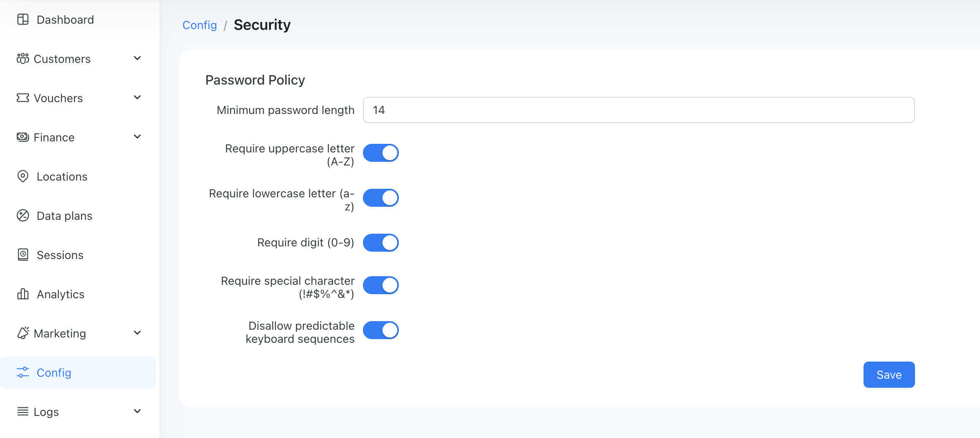Click the Marketing megaphone icon
980x438 pixels.
pos(23,333)
